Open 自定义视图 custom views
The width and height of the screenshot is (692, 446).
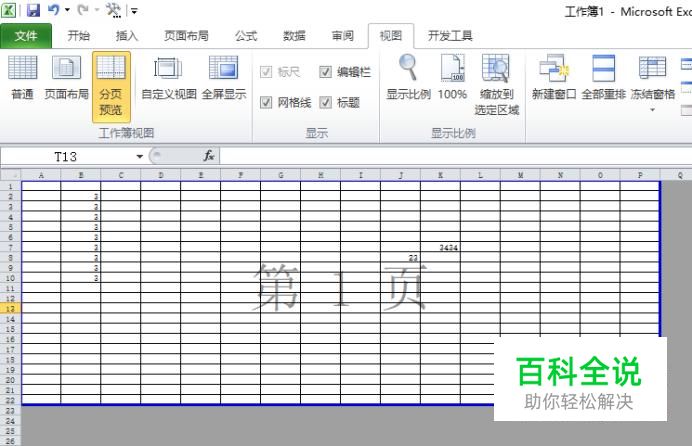point(169,78)
